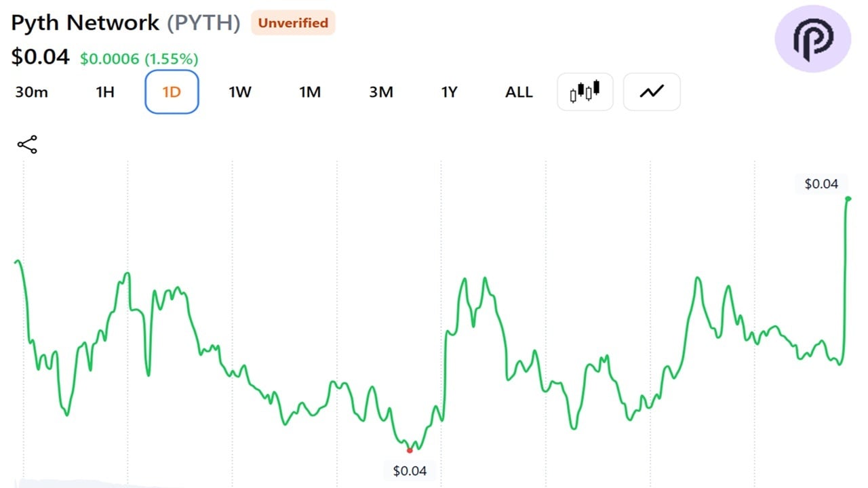Select the 1Y time range
The image size is (868, 488).
[450, 92]
